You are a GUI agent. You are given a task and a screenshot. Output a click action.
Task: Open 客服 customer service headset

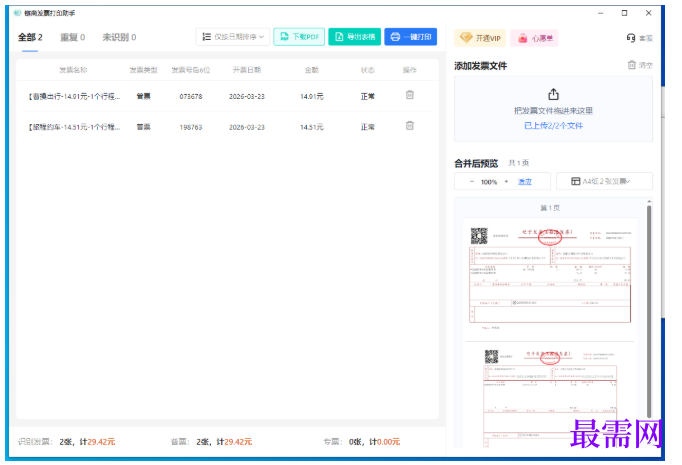coord(639,38)
